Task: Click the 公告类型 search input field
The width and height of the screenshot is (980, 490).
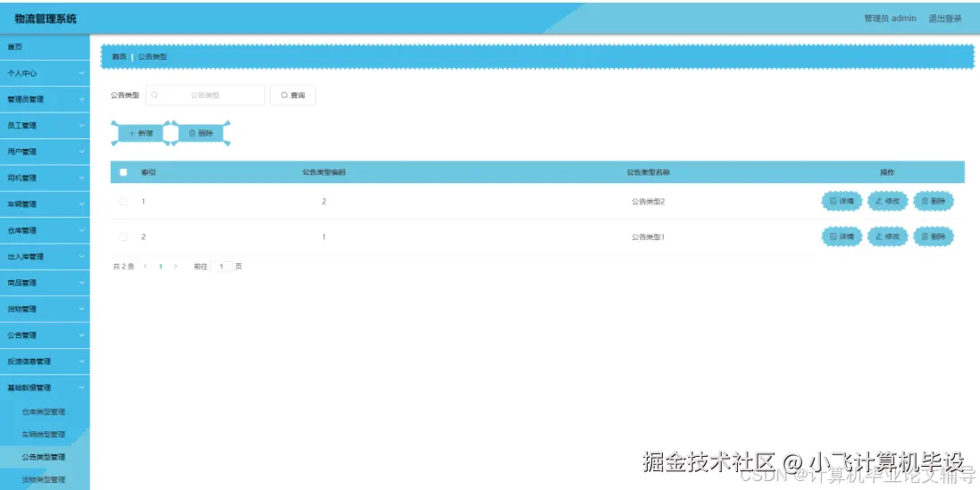Action: tap(205, 96)
